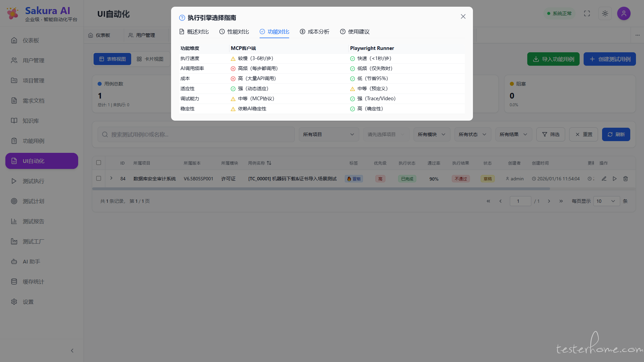Collapse the sidebar with the chevron icon
This screenshot has height=362, width=644.
72,351
